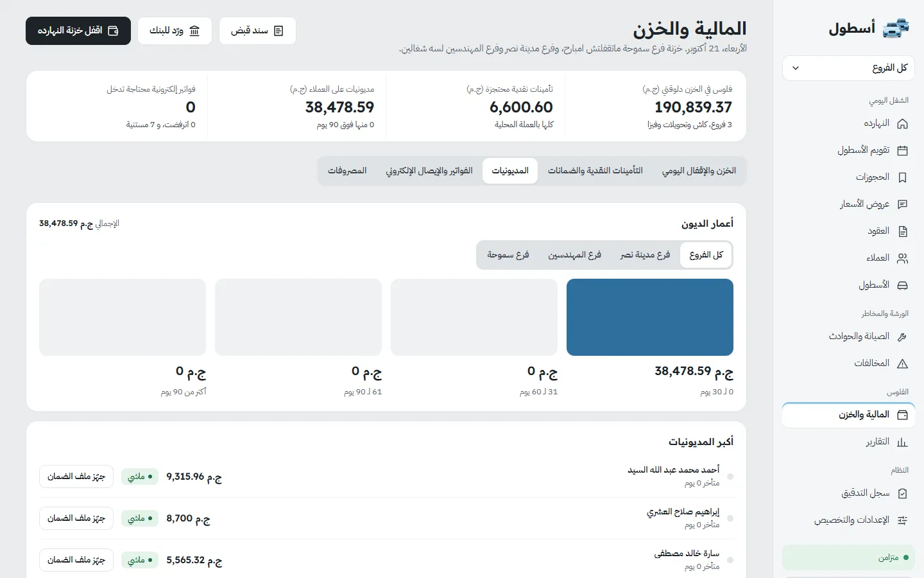Viewport: 924px width, 578px height.
Task: Click the people icon for العملاء
Action: click(x=902, y=258)
